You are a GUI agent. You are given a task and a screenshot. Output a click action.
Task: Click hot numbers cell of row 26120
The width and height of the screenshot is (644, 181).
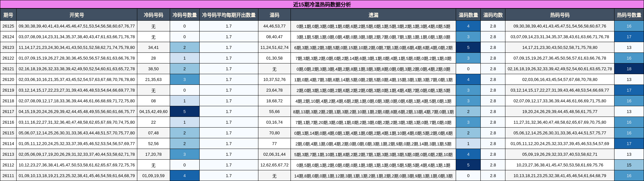pyautogui.click(x=560, y=80)
